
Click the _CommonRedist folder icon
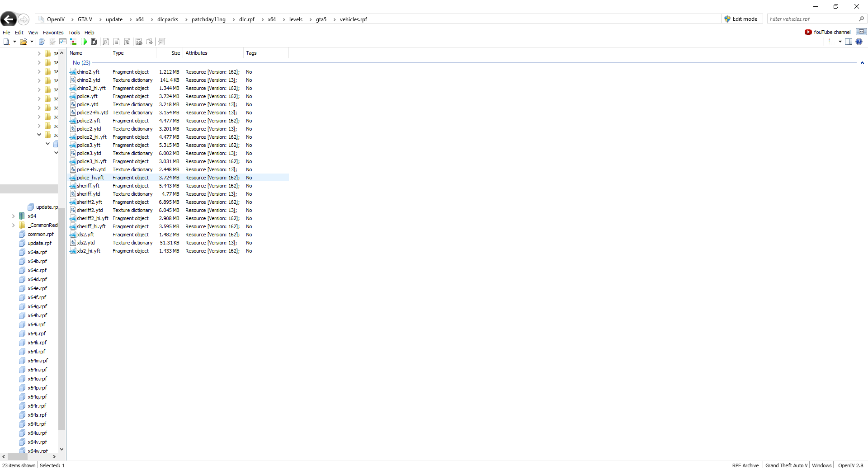click(x=22, y=225)
